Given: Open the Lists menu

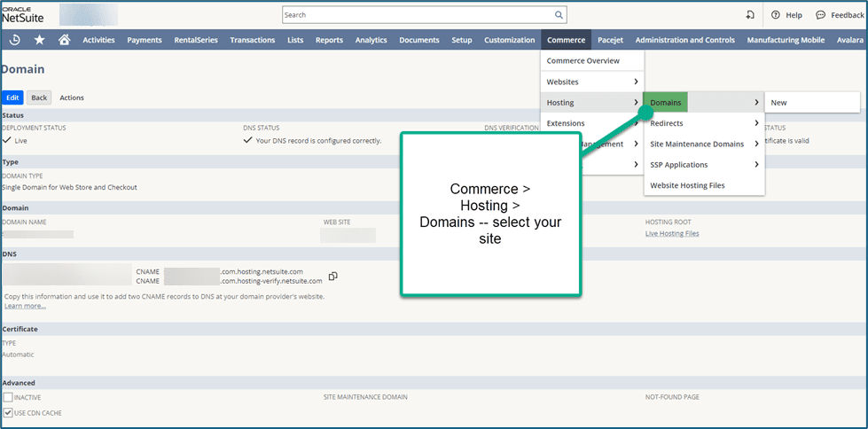Looking at the screenshot, I should [295, 40].
